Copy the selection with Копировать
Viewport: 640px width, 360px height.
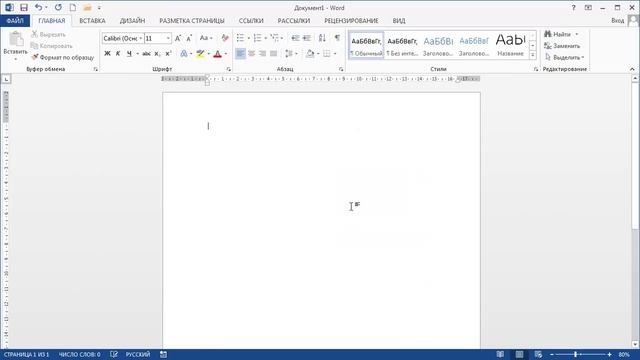pyautogui.click(x=52, y=46)
